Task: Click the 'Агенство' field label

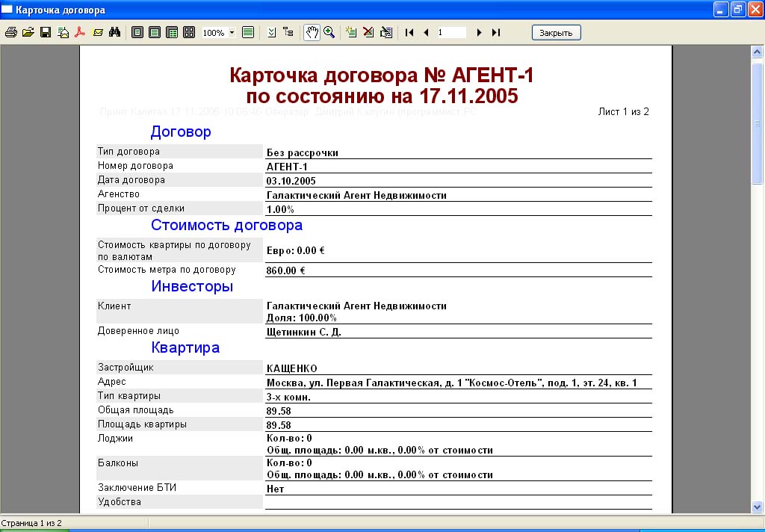Action: pyautogui.click(x=119, y=194)
